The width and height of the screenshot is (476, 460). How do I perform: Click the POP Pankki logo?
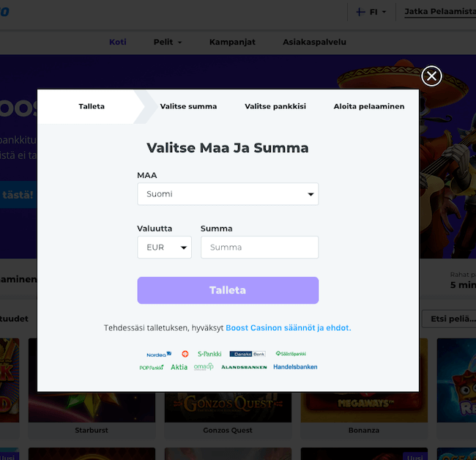(x=152, y=368)
